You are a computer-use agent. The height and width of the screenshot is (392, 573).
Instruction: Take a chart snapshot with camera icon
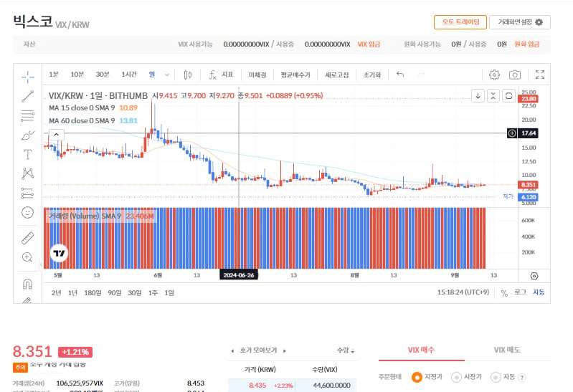click(515, 75)
